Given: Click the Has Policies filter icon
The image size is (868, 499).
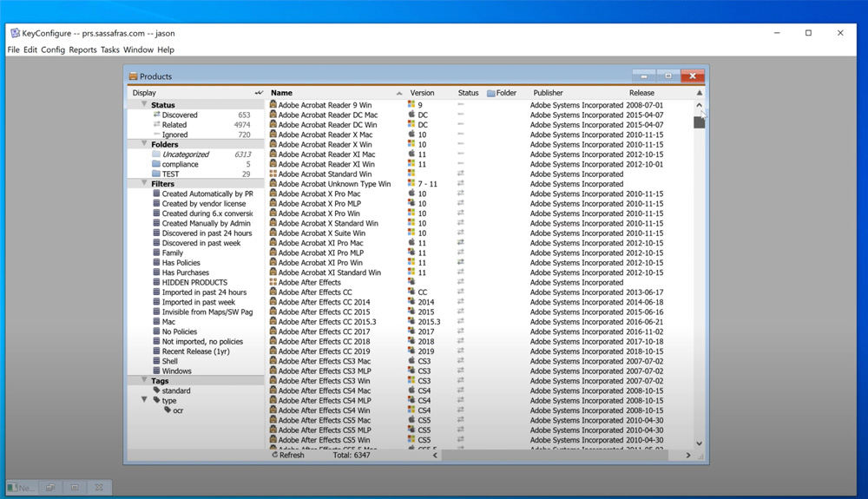Looking at the screenshot, I should point(156,263).
